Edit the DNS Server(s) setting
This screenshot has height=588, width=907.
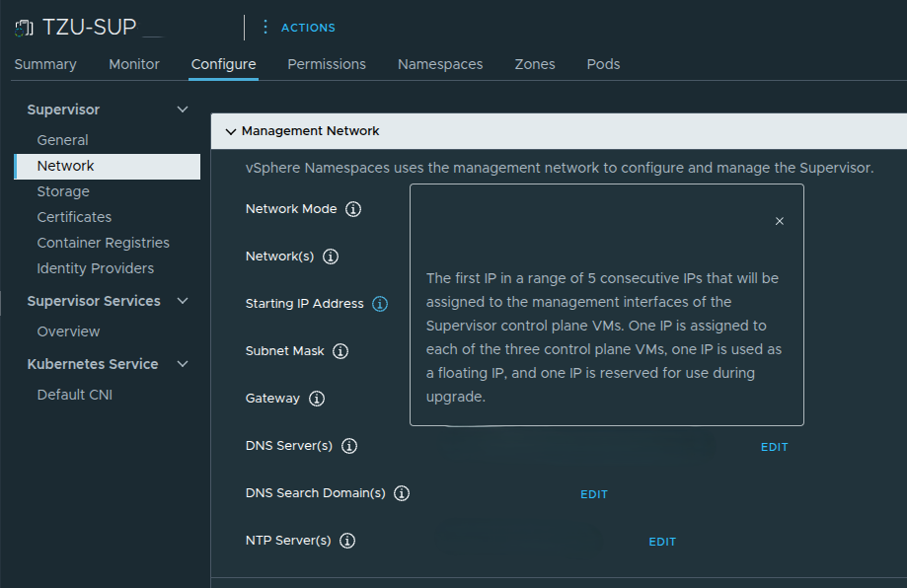[774, 447]
